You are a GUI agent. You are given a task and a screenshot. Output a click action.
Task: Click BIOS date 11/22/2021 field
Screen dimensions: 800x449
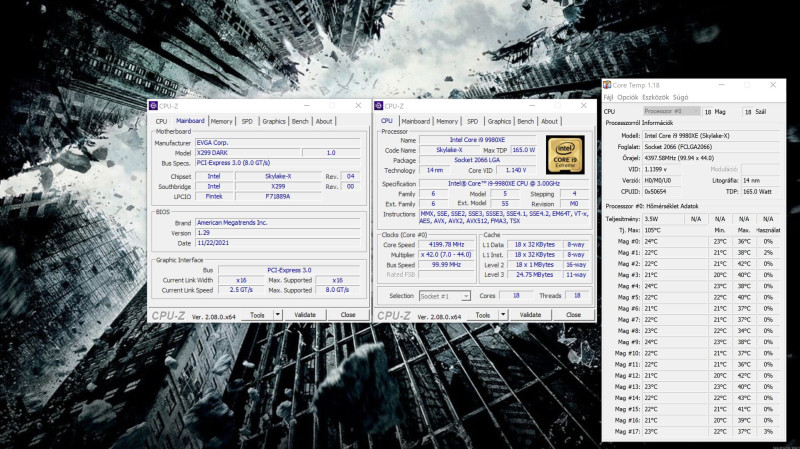coord(278,243)
